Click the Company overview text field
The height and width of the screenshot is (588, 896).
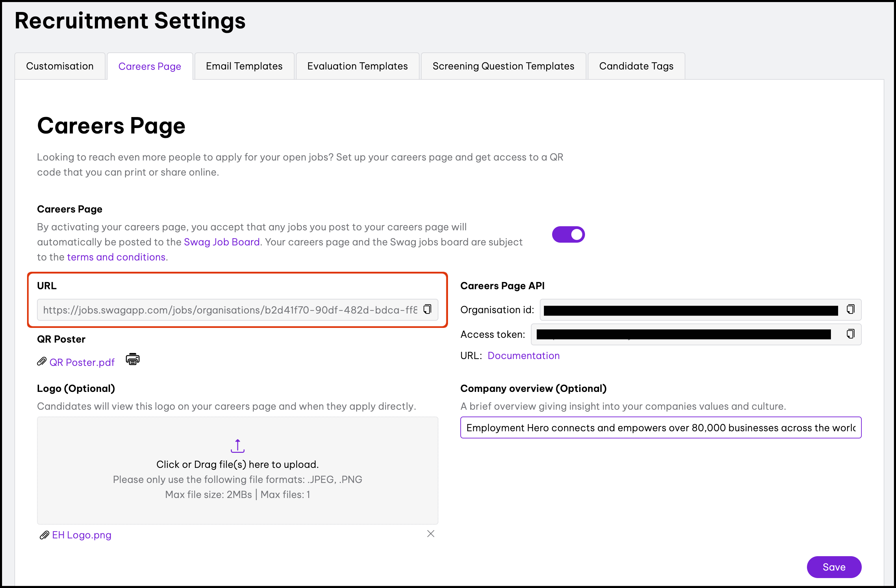(x=660, y=428)
